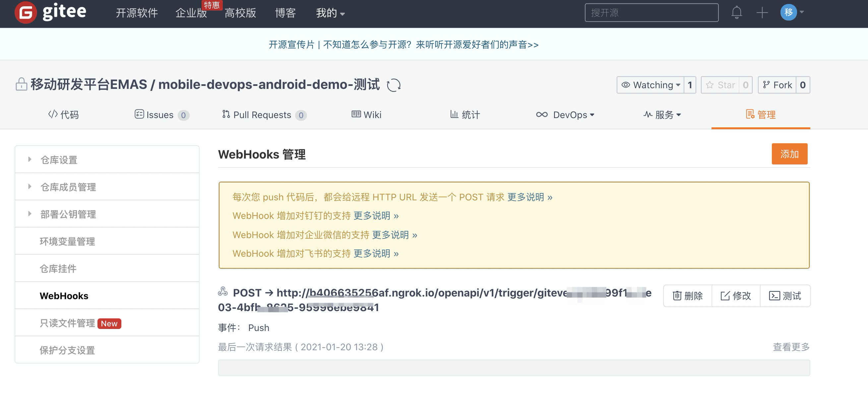This screenshot has height=396, width=868.
Task: Click the Fork button
Action: point(777,85)
